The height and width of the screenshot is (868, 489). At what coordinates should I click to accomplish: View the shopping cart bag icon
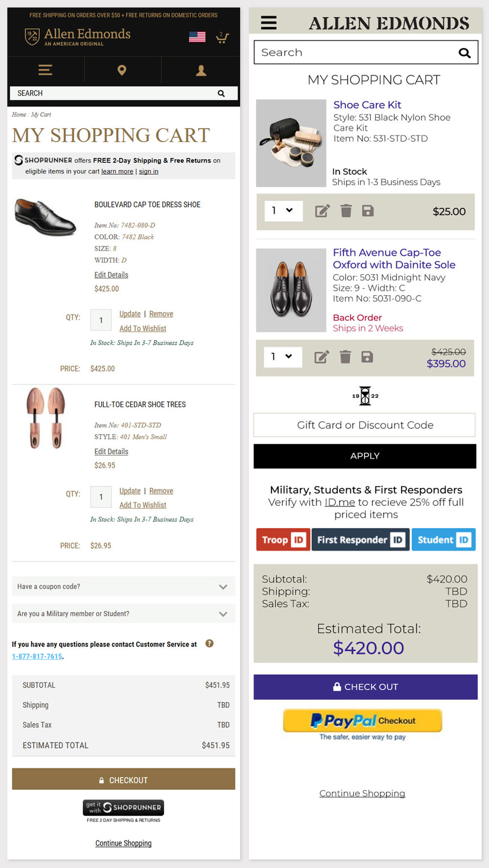[222, 38]
